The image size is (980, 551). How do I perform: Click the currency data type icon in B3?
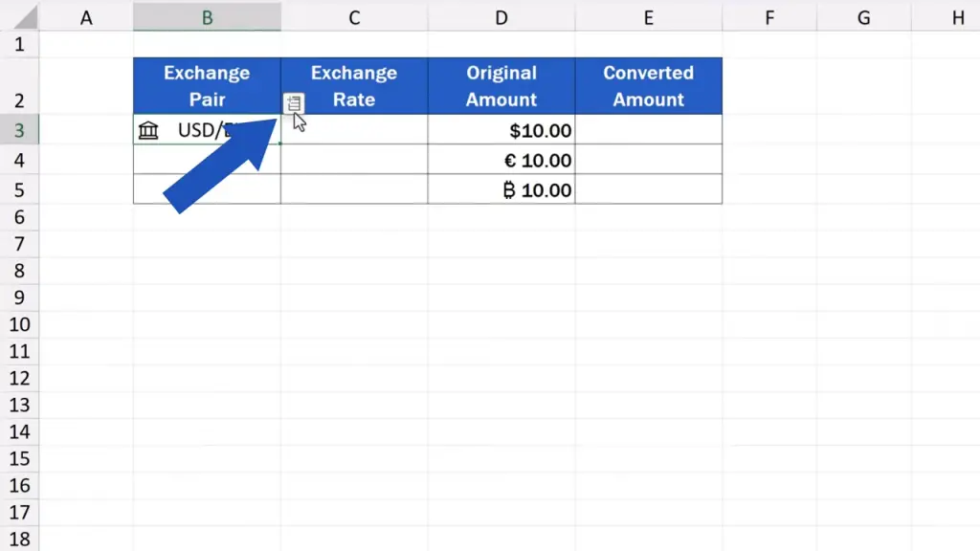pyautogui.click(x=148, y=130)
